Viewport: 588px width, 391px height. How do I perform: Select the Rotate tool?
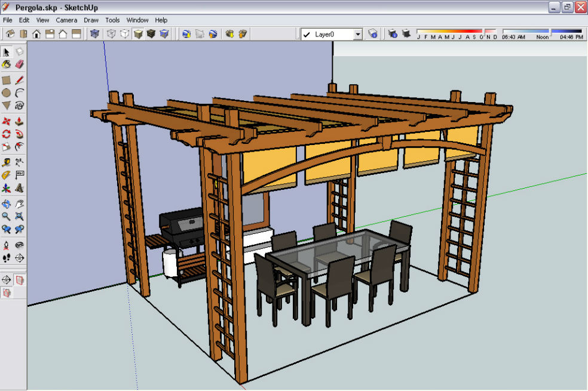coord(7,134)
